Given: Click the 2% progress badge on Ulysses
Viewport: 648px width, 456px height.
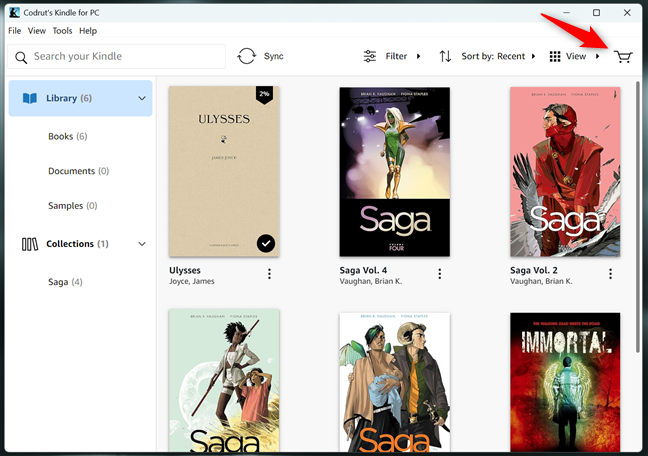Looking at the screenshot, I should [x=264, y=94].
